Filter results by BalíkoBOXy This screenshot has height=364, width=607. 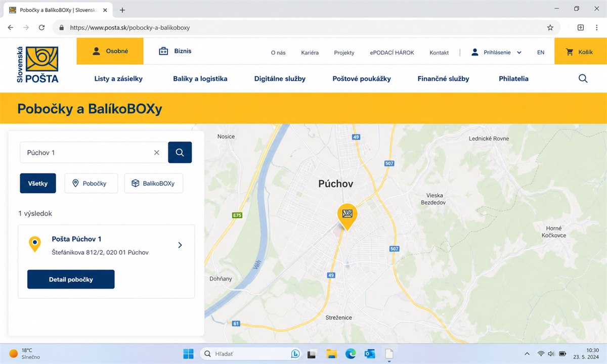point(154,184)
